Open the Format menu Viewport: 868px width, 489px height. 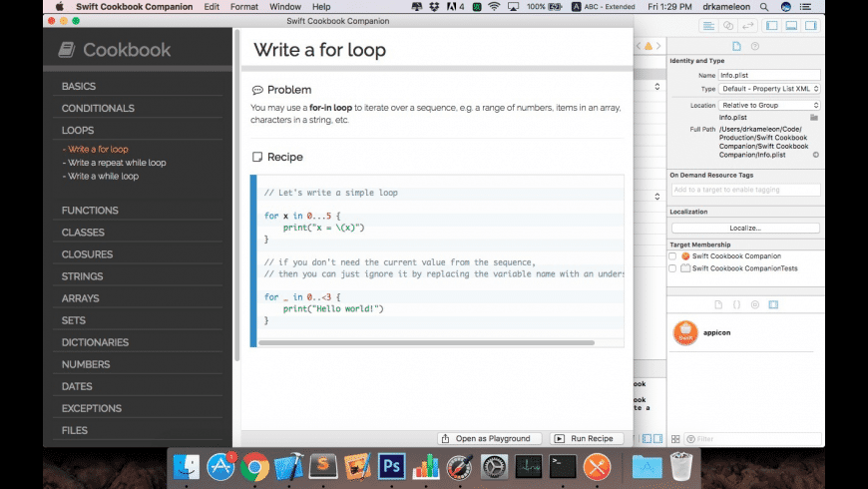pos(244,7)
